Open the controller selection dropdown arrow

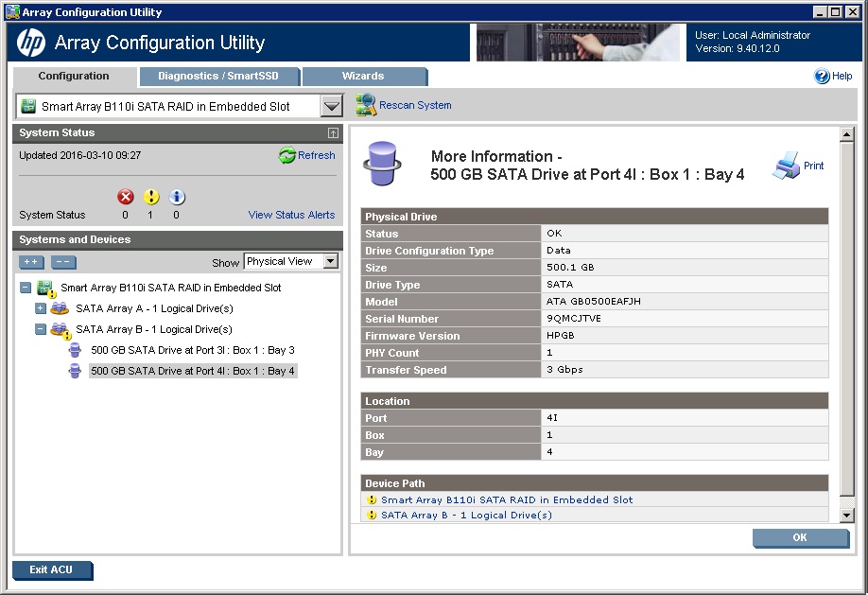pos(331,106)
